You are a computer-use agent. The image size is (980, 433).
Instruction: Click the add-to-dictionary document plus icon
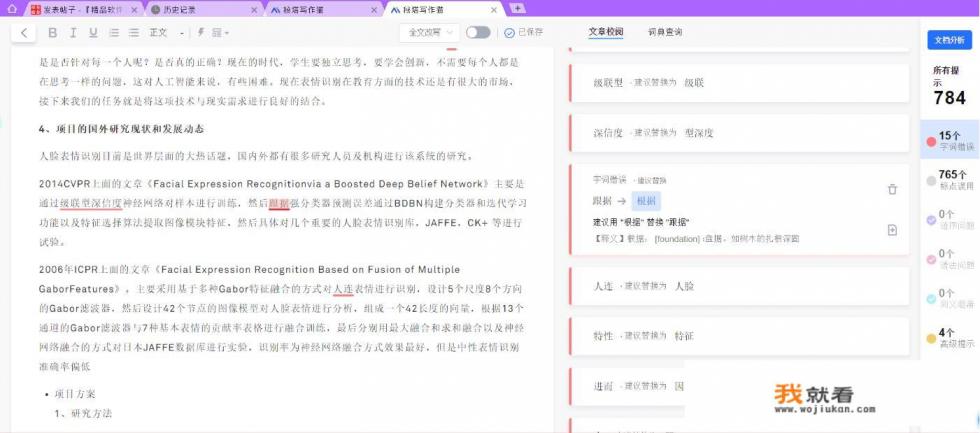click(x=892, y=230)
